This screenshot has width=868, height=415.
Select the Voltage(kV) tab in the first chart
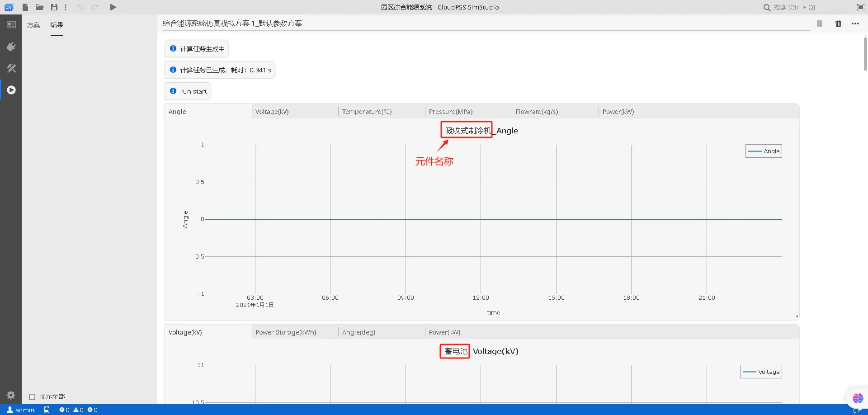coord(295,112)
